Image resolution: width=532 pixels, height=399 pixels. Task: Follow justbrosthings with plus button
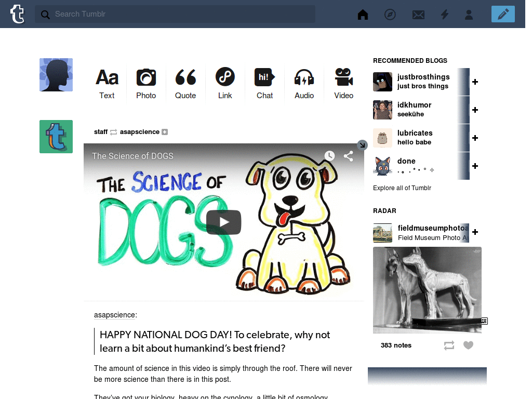point(475,82)
